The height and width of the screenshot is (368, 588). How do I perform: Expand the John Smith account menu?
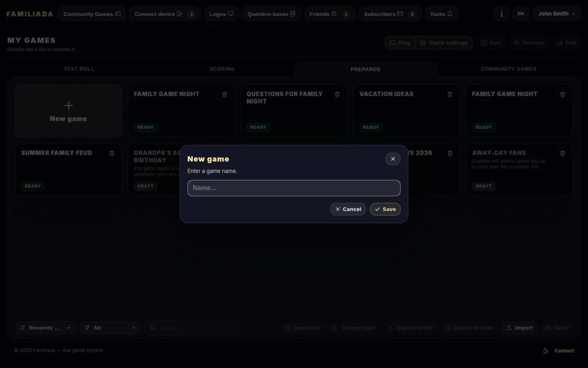coord(557,14)
